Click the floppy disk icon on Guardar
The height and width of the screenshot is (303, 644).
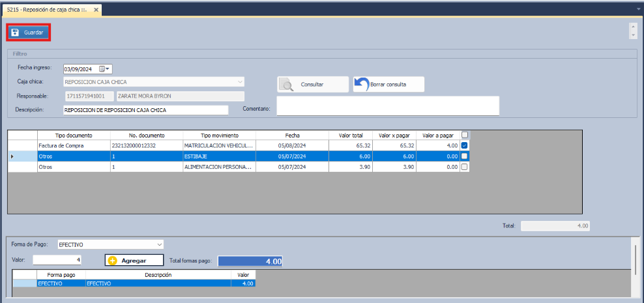(x=16, y=32)
